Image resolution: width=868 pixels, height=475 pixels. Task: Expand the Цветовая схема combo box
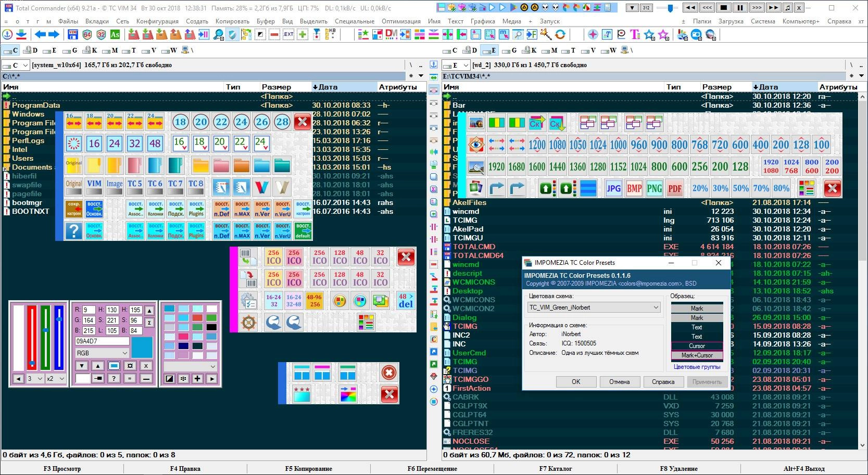pyautogui.click(x=594, y=307)
